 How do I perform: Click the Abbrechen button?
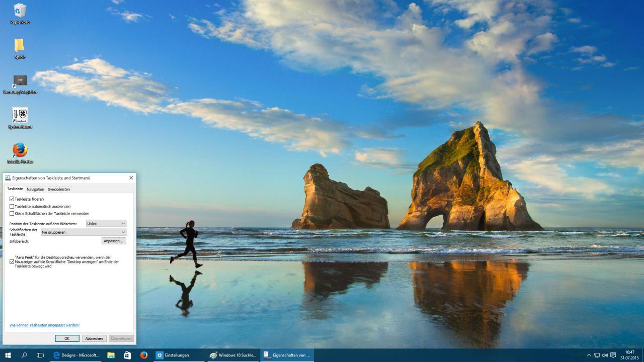pyautogui.click(x=94, y=338)
